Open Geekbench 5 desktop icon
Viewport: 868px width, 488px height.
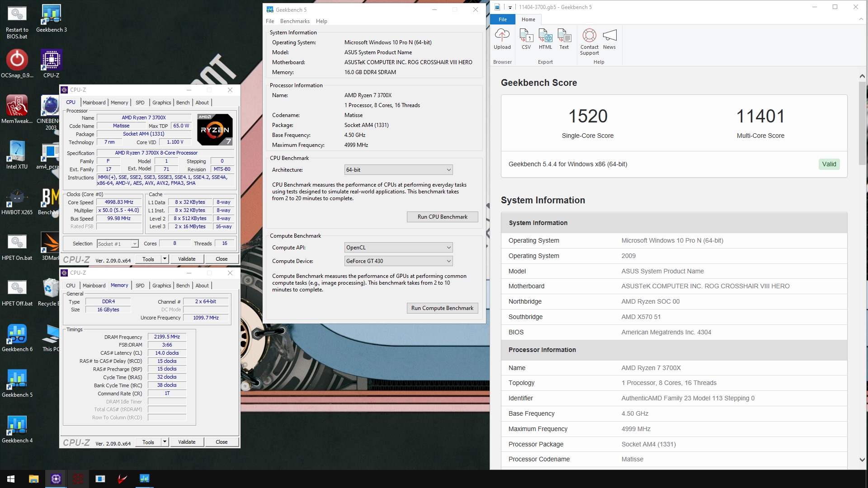point(17,384)
